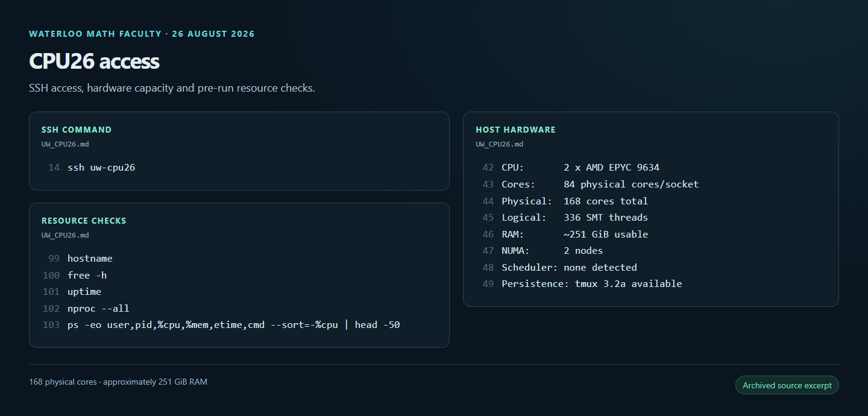Click the UW_CPU26.md filename under RESOURCE CHECKS
Image resolution: width=868 pixels, height=416 pixels.
(x=65, y=235)
